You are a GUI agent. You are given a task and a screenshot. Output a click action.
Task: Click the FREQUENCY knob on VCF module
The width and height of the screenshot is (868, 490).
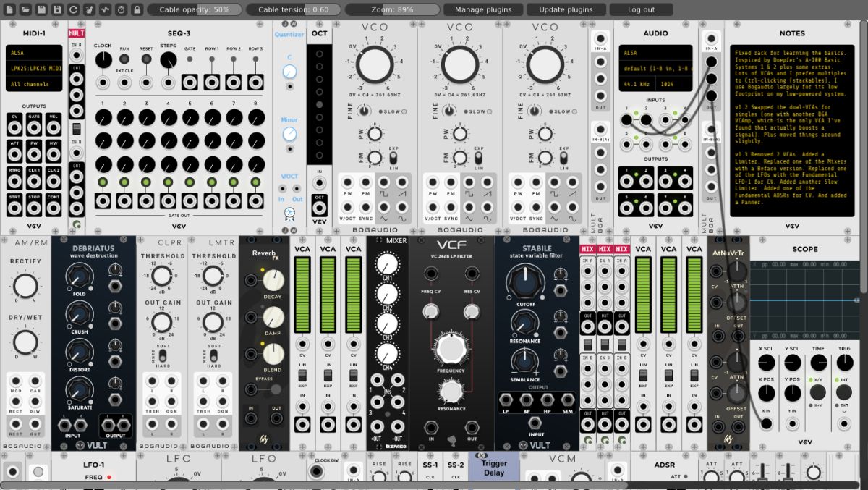click(x=451, y=349)
